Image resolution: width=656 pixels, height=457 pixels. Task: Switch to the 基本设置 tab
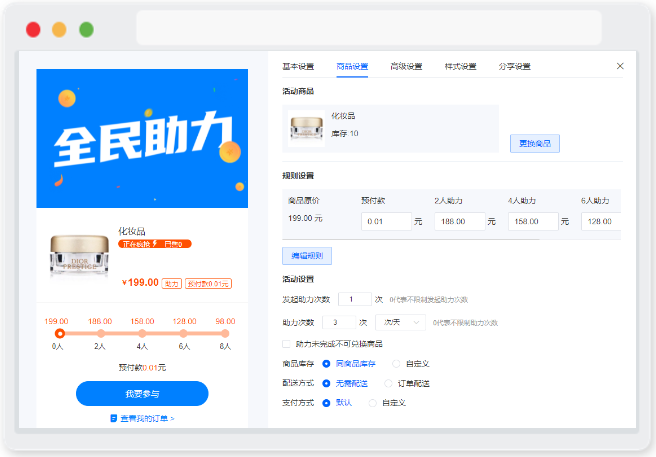click(298, 67)
